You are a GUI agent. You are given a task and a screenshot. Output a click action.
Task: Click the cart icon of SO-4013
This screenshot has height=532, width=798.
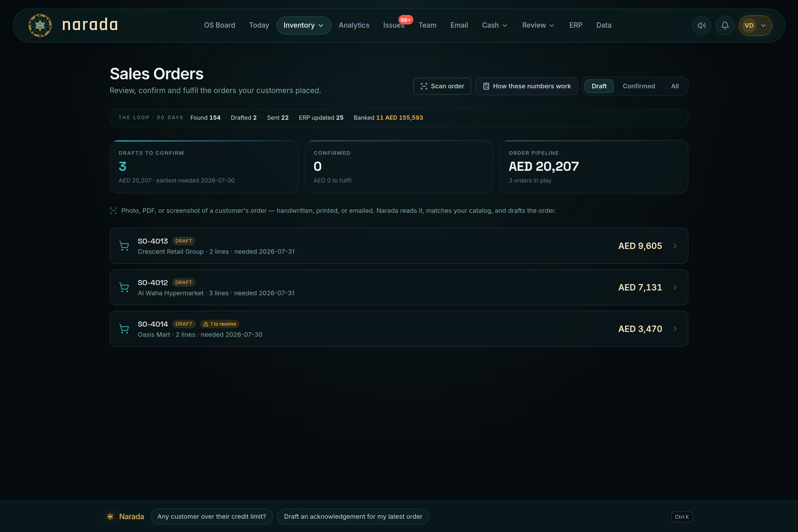tap(124, 246)
